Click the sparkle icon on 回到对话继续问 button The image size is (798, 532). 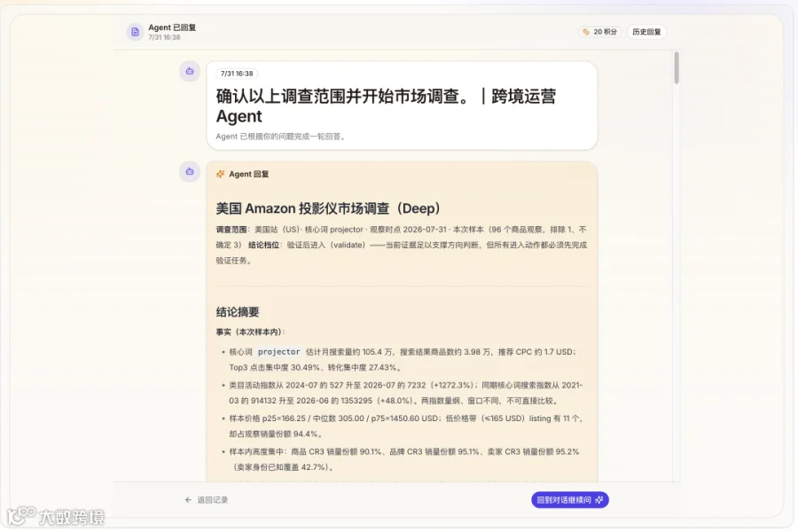[599, 500]
